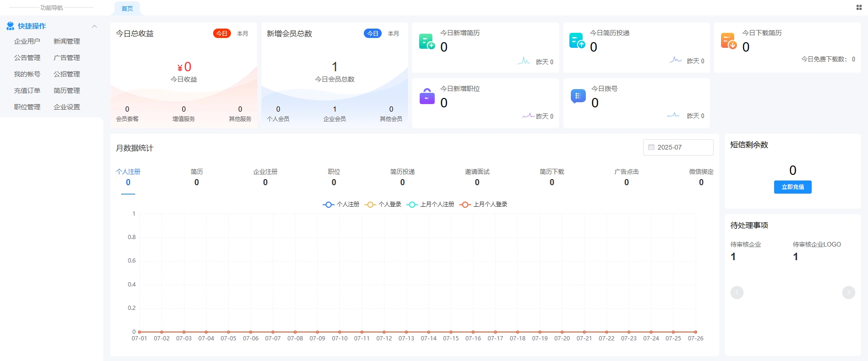Open 公告管理 shortcut
868x361 pixels.
[27, 58]
